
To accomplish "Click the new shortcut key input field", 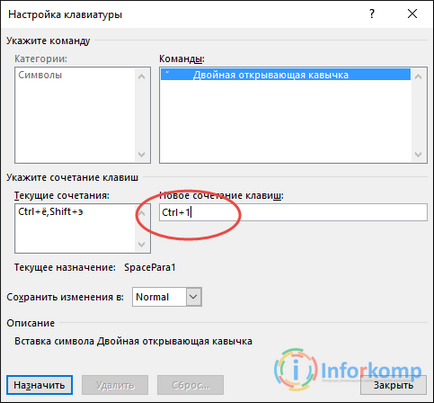I will [x=293, y=212].
